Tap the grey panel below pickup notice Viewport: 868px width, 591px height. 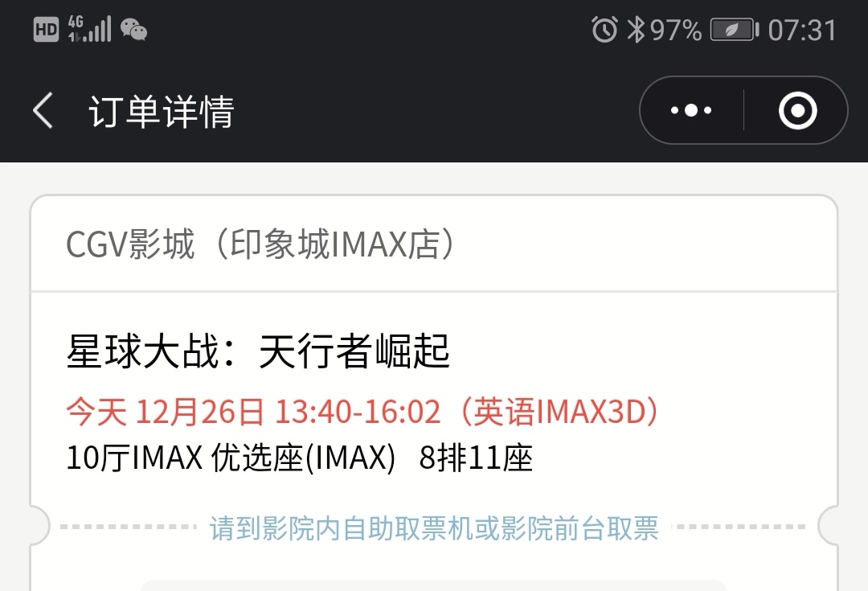pos(434,585)
